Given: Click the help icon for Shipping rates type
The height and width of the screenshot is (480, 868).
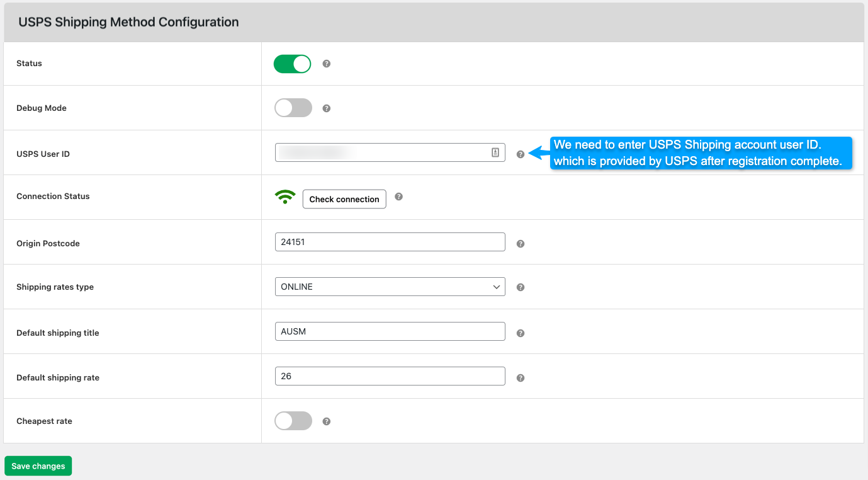Looking at the screenshot, I should [x=521, y=287].
